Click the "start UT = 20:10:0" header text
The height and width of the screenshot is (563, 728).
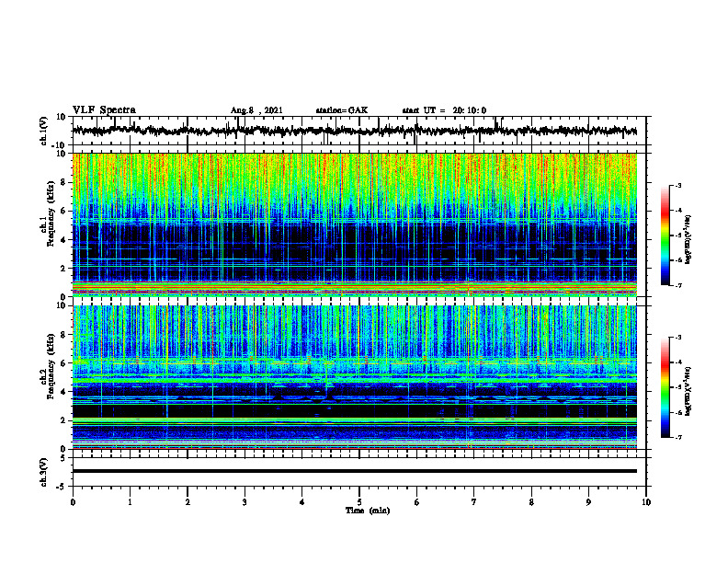tap(444, 110)
